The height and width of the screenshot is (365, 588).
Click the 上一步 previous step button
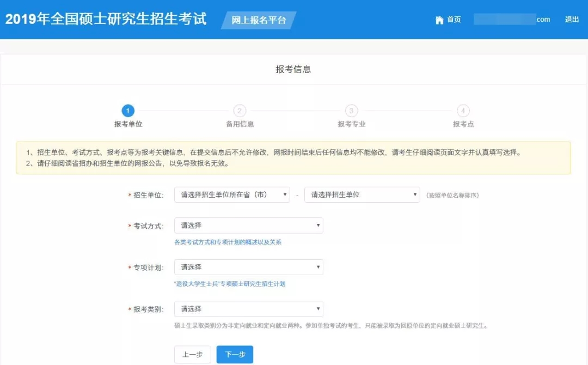[192, 355]
